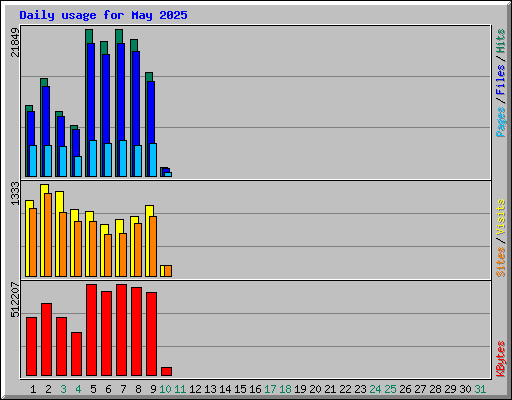Image resolution: width=512 pixels, height=400 pixels.
Task: Click day 13 label on x-axis
Action: [x=210, y=389]
